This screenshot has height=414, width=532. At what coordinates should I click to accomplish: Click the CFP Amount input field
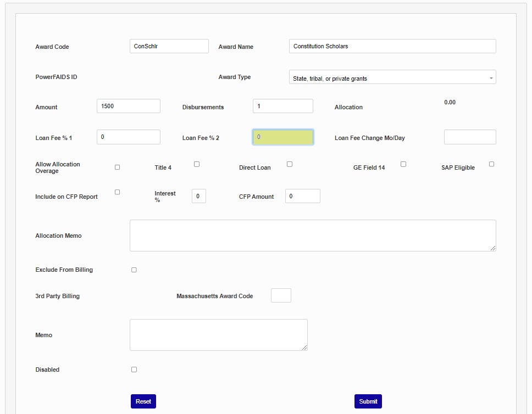[302, 196]
